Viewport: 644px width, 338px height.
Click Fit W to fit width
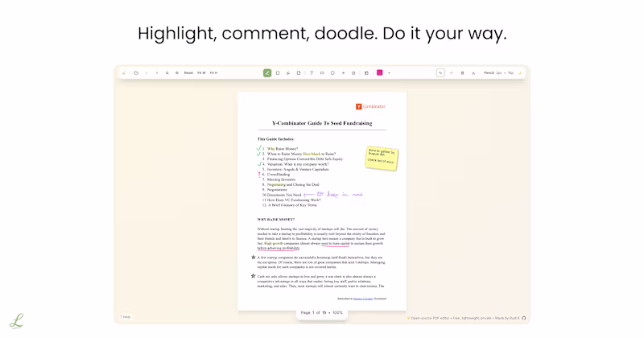[201, 72]
